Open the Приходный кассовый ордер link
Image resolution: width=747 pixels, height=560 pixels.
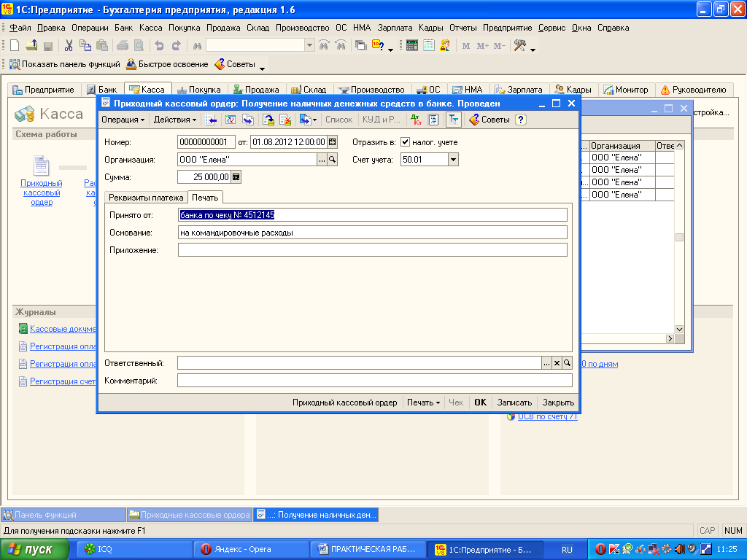click(x=42, y=192)
